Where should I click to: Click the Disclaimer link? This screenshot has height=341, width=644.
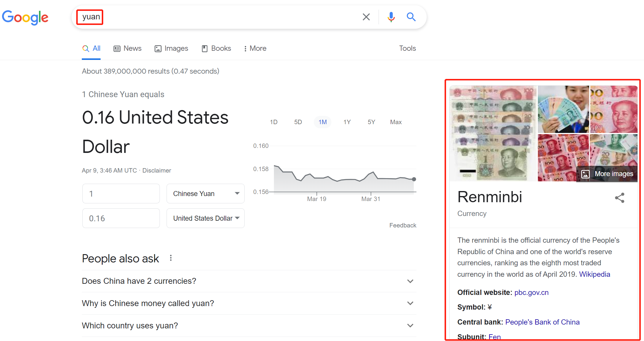pos(157,170)
